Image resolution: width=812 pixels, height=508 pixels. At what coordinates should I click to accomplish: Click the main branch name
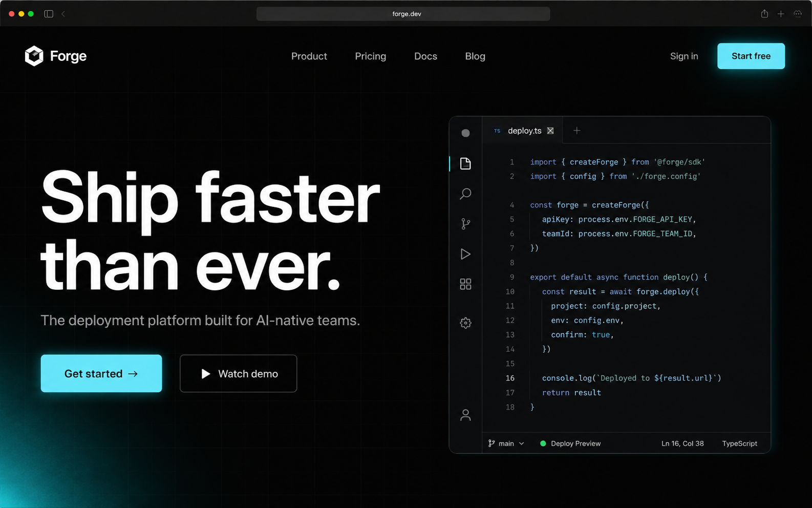[x=506, y=443]
